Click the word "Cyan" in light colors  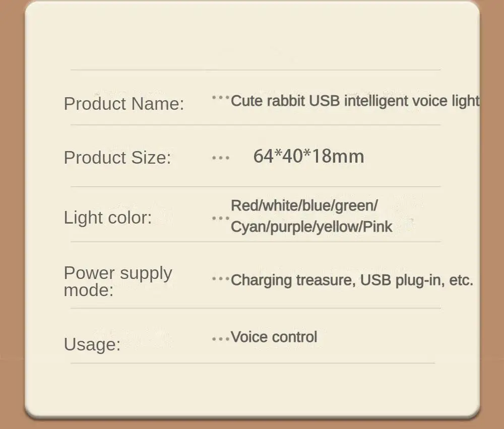pos(249,227)
